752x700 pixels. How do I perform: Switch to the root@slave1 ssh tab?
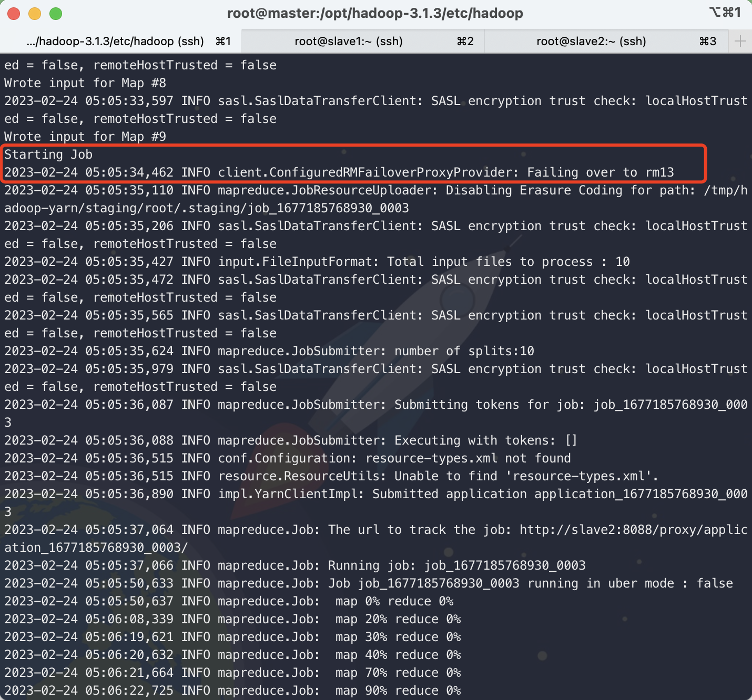[363, 42]
